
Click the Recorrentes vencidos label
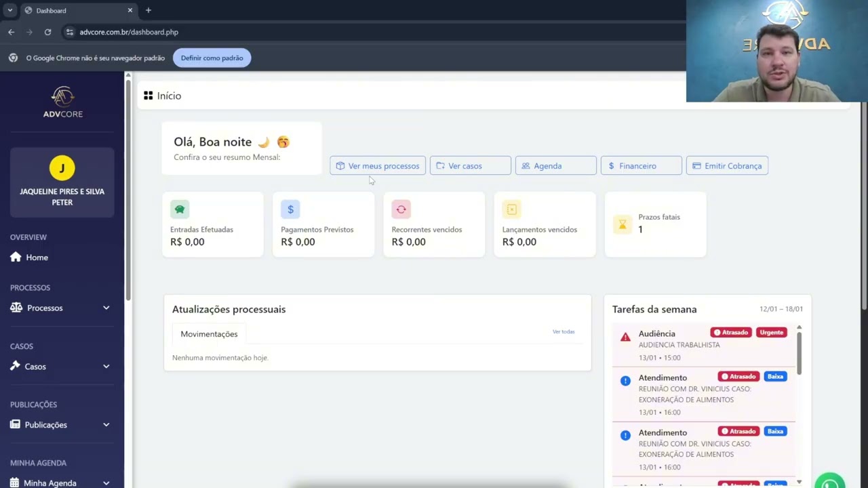pos(427,230)
